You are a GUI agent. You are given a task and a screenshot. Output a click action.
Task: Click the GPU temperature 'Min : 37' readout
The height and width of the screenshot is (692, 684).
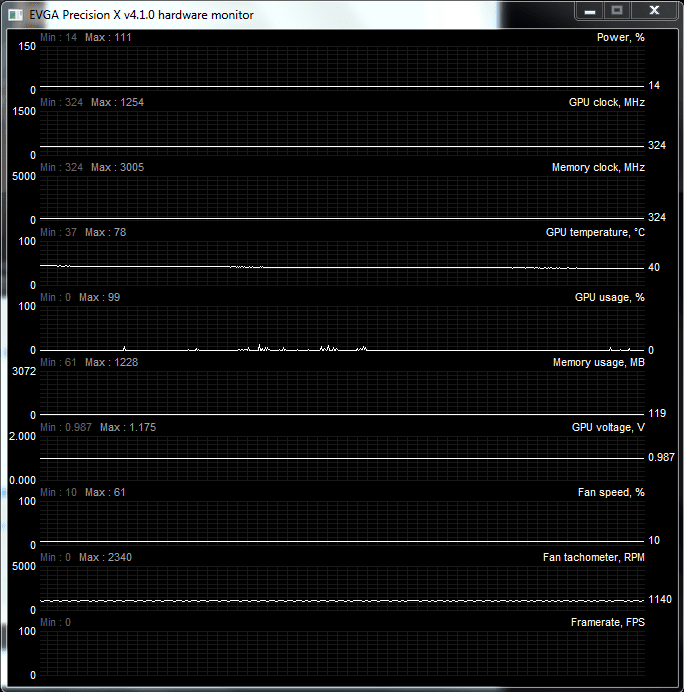(x=58, y=232)
